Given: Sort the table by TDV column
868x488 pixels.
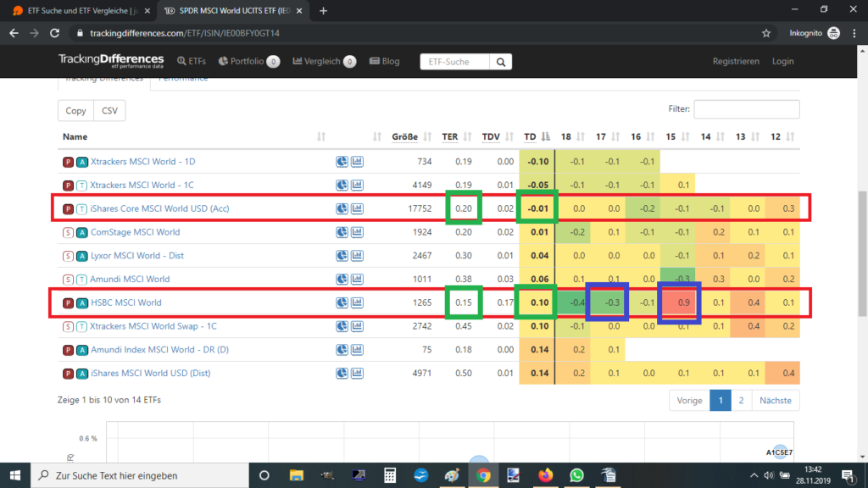Looking at the screenshot, I should (x=498, y=136).
